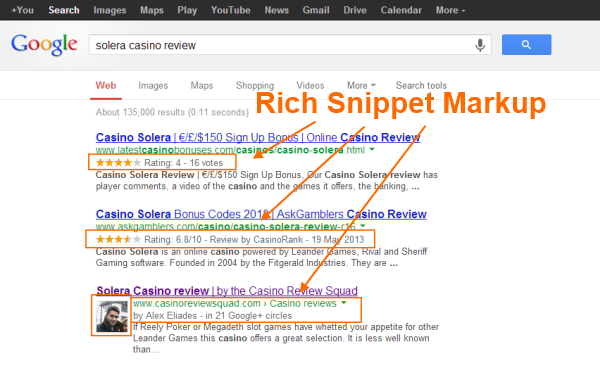Switch to the Images results tab
This screenshot has width=600, height=368.
pos(153,85)
